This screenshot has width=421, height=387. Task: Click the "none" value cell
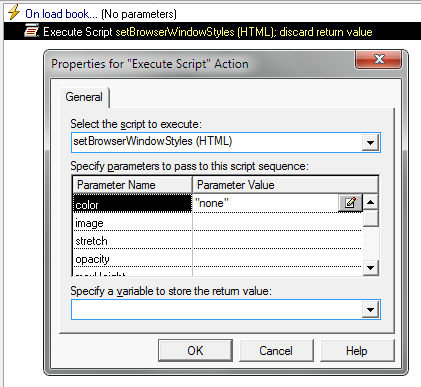pyautogui.click(x=266, y=203)
